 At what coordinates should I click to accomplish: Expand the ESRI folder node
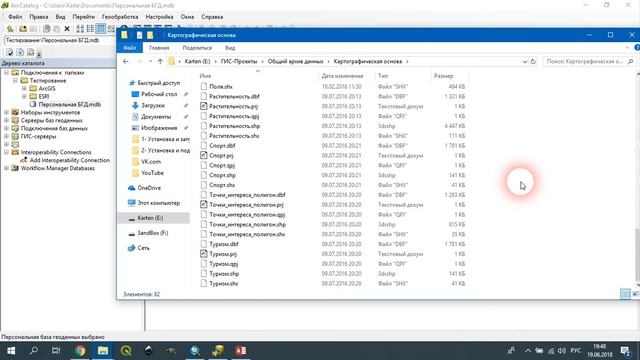pos(24,96)
